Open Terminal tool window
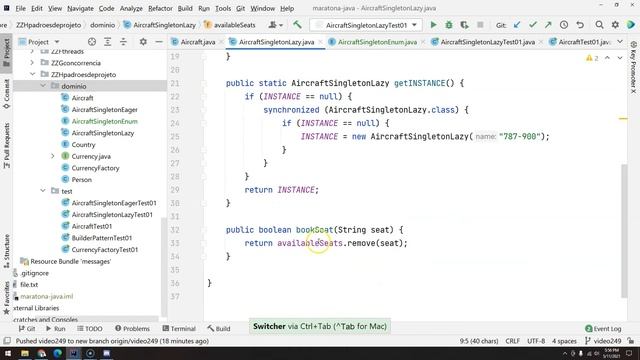Viewport: 640px width, 360px height. pyautogui.click(x=179, y=329)
